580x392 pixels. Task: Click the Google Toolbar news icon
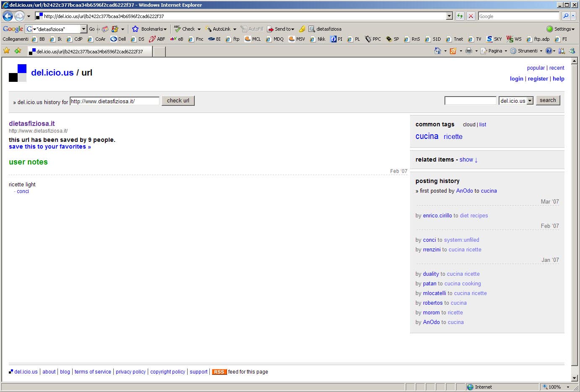coord(105,29)
